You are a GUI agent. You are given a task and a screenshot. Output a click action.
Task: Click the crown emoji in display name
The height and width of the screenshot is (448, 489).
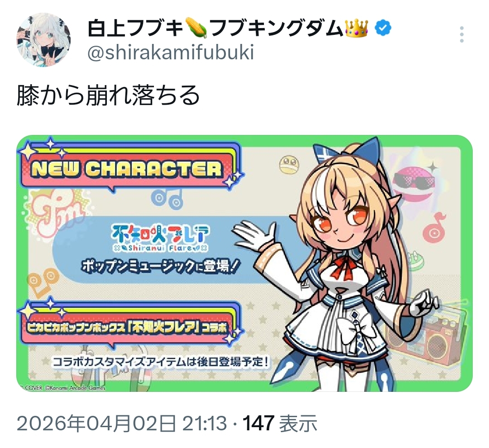357,28
